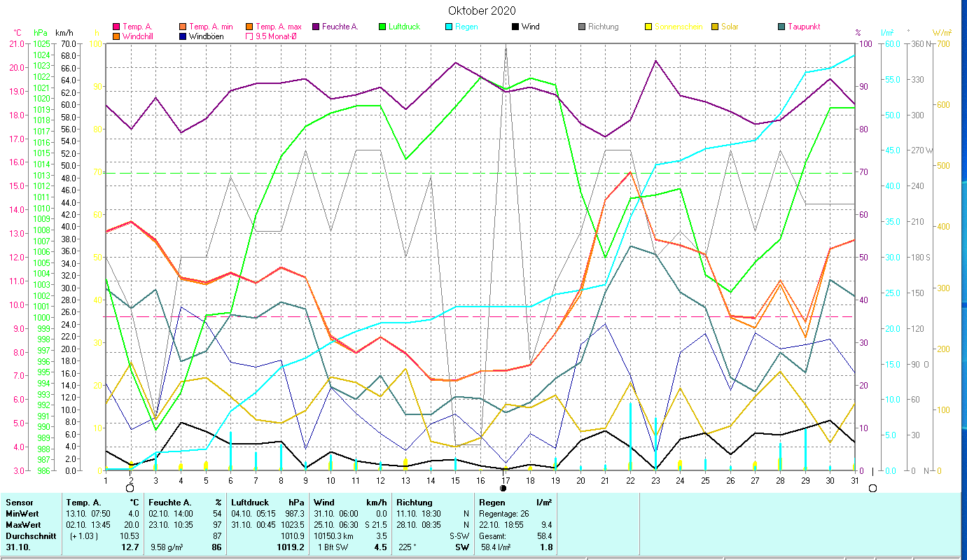967x560 pixels.
Task: Click the Temp. A. max legend swatch
Action: point(249,27)
